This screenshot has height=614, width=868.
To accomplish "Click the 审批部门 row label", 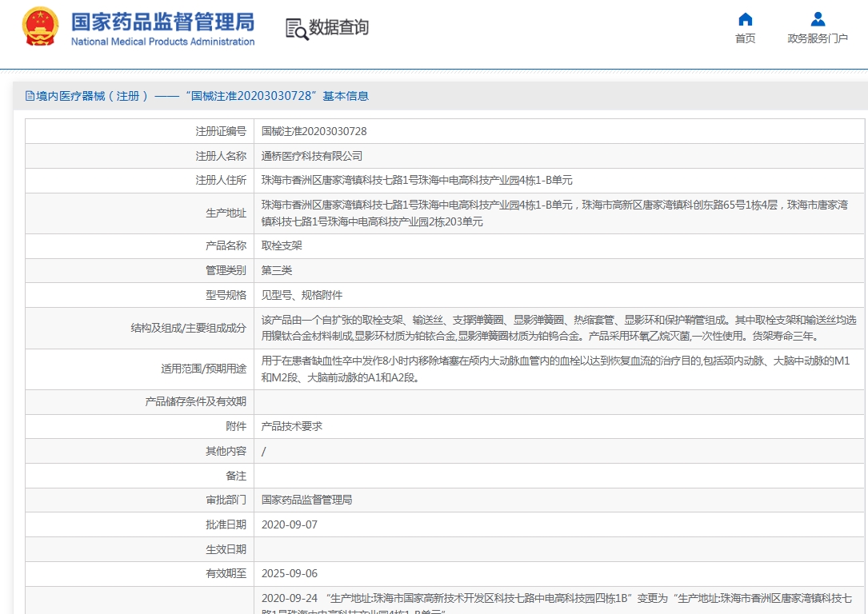I will pyautogui.click(x=226, y=500).
